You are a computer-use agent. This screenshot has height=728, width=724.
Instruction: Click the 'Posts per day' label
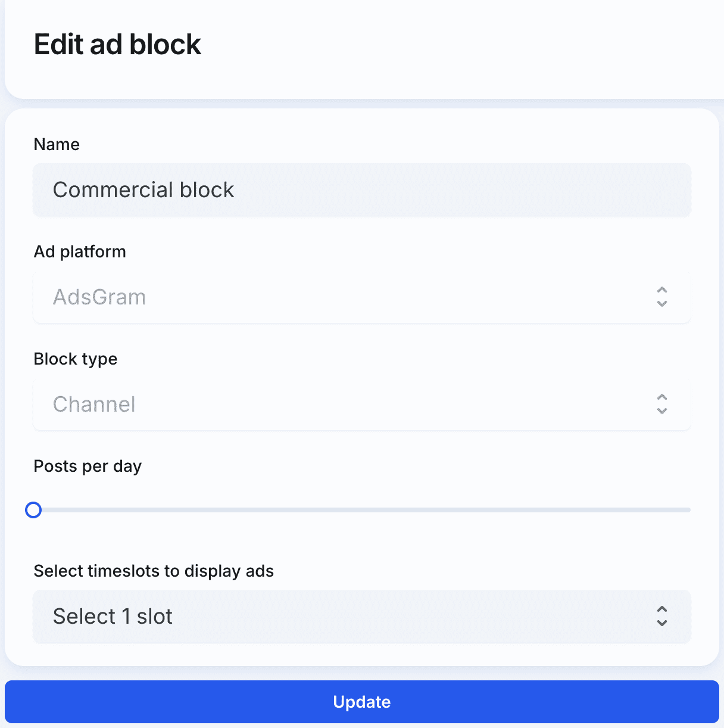tap(88, 466)
